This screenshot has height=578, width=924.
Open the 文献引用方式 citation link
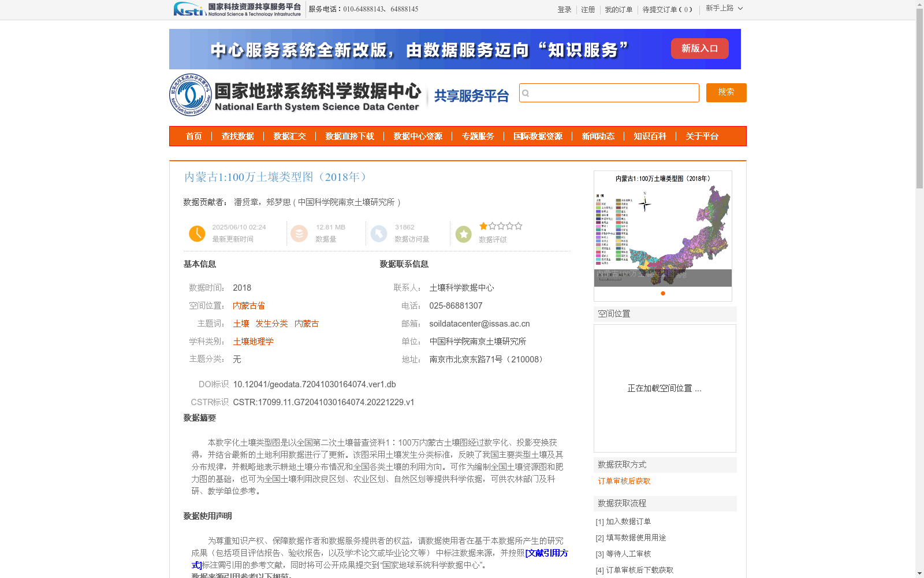pyautogui.click(x=546, y=553)
